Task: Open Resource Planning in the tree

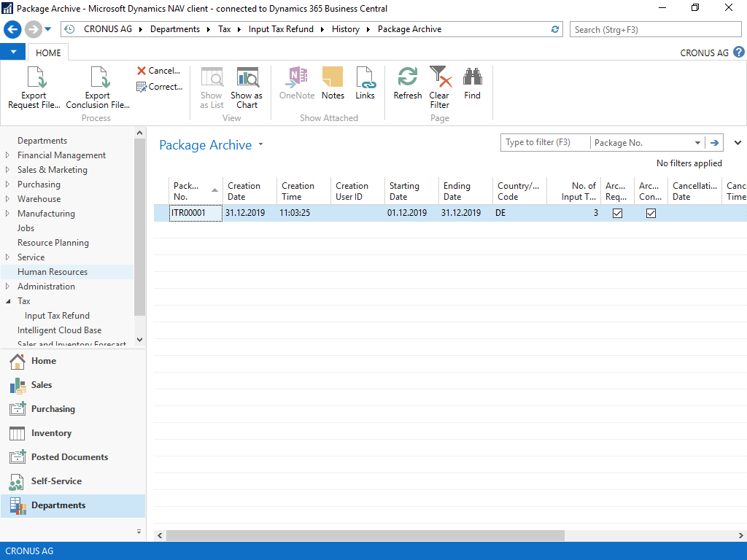Action: tap(53, 243)
